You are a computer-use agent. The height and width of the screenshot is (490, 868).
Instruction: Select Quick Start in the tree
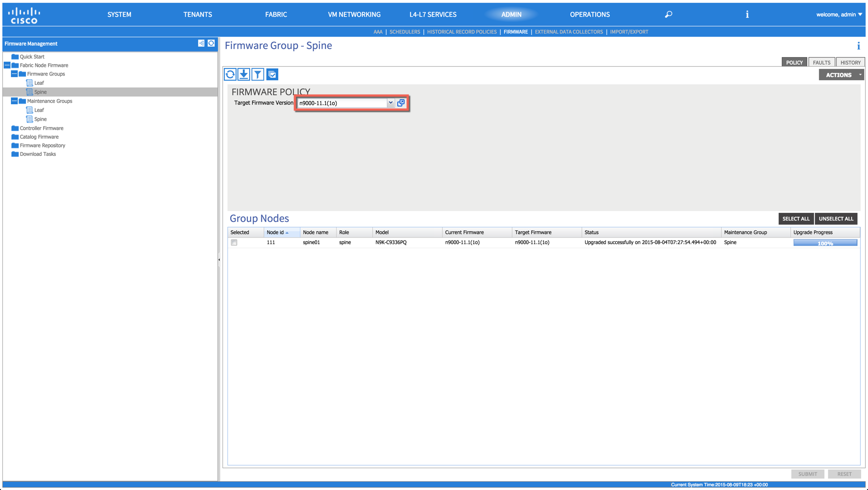(x=32, y=57)
